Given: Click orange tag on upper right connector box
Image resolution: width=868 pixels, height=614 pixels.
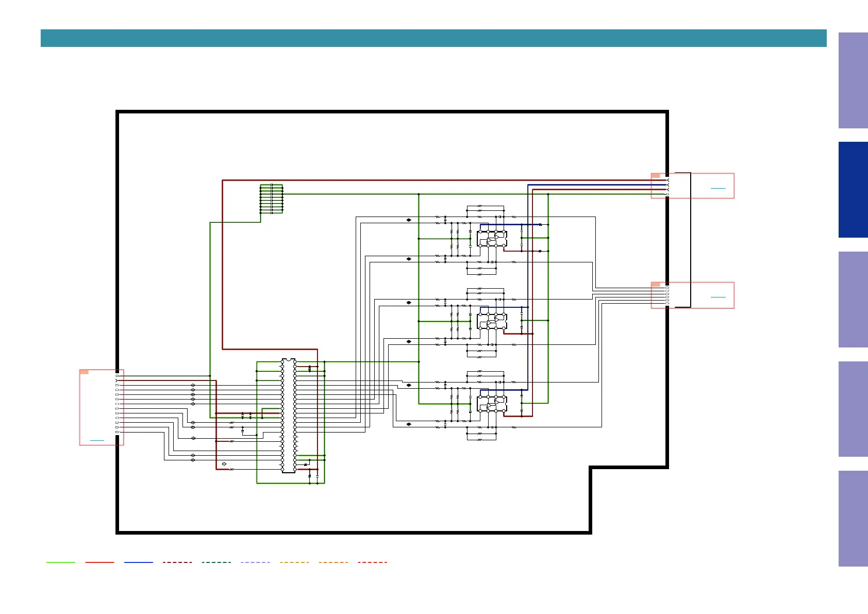Looking at the screenshot, I should pyautogui.click(x=656, y=176).
